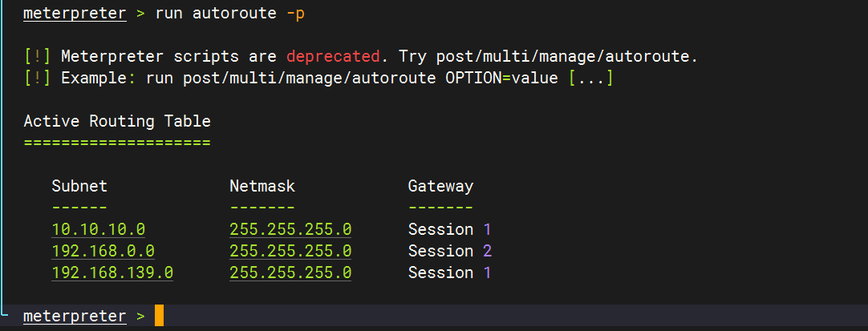Click the [...] placeholder in the example line

pyautogui.click(x=590, y=79)
